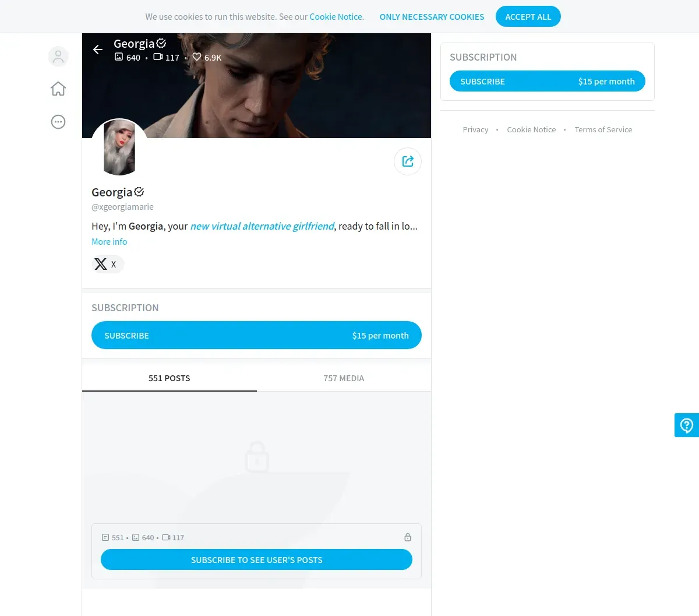Click Georgia's round profile picture
The height and width of the screenshot is (616, 699).
(119, 148)
